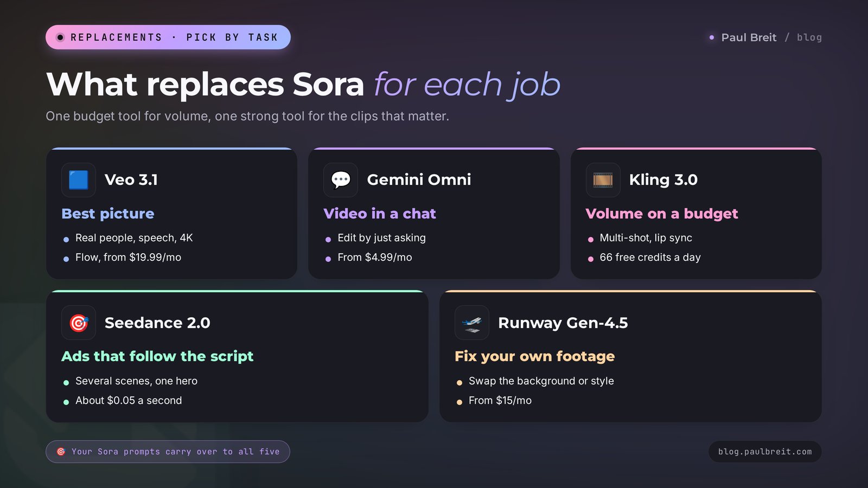Click the 'Volume on a budget' heading

click(x=662, y=214)
